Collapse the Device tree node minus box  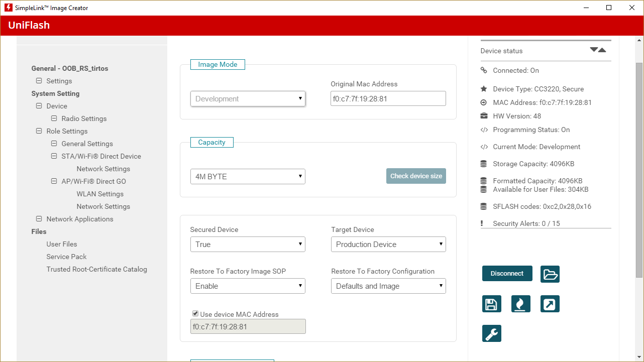39,106
